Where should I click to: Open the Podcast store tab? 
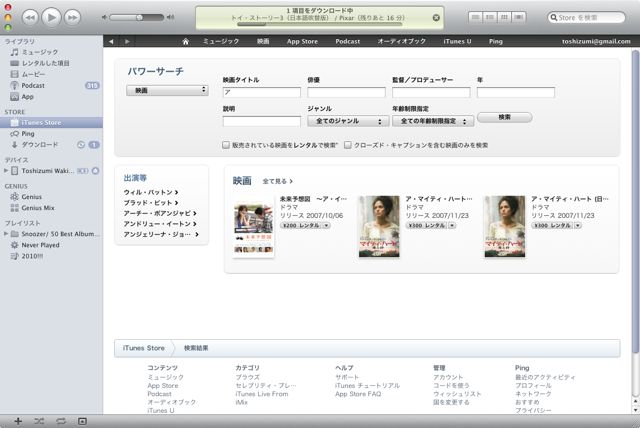click(x=348, y=41)
